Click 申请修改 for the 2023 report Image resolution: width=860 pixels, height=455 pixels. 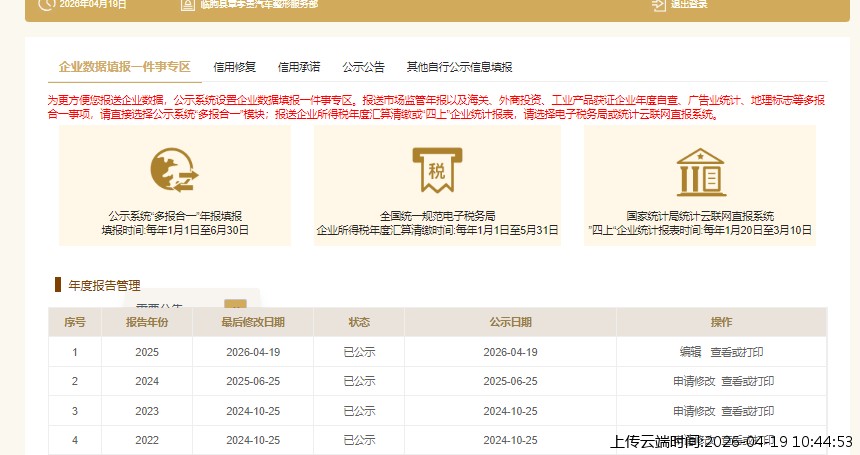pos(694,411)
